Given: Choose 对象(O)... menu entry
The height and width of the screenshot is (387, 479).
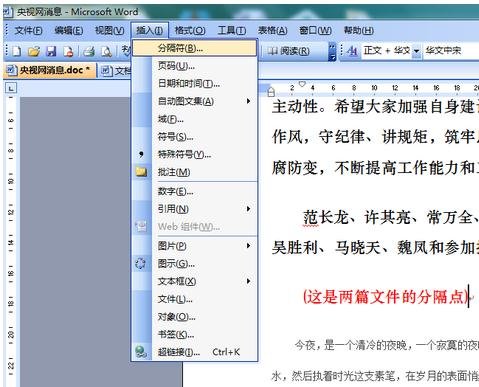Looking at the screenshot, I should (195, 317).
